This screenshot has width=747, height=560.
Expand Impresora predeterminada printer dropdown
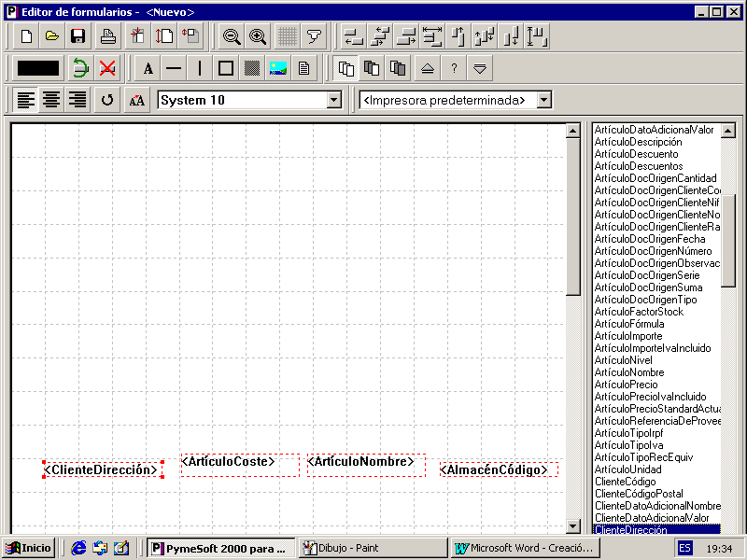[544, 100]
